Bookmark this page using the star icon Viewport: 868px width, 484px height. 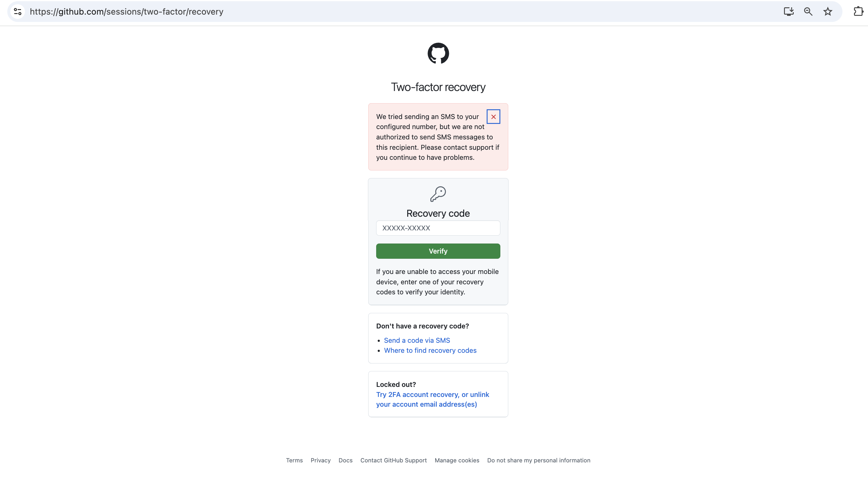[828, 12]
